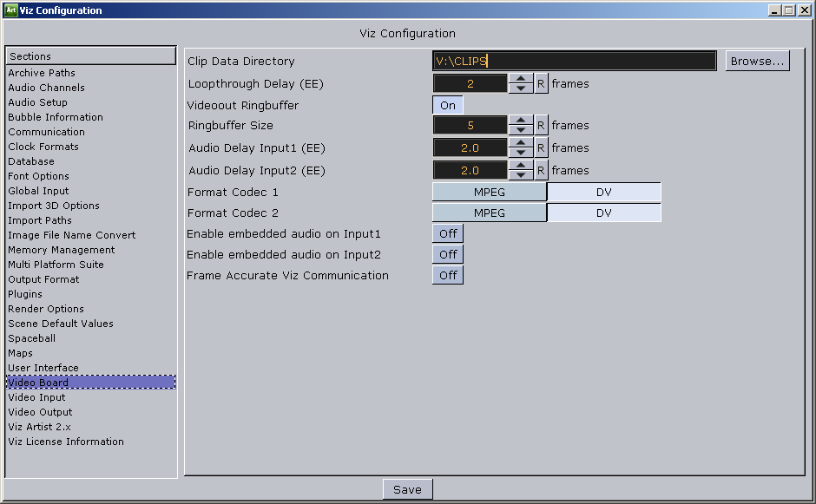Increase Audio Delay Input1 with up arrow

pos(521,144)
